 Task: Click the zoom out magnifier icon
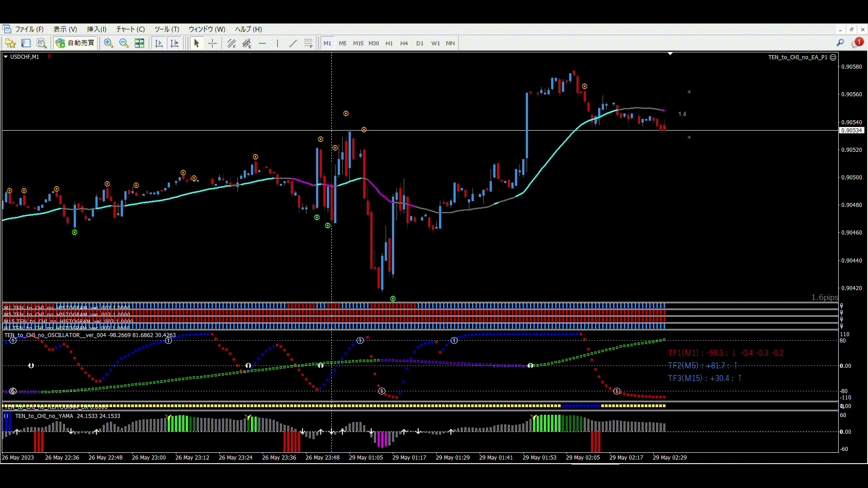tap(123, 43)
